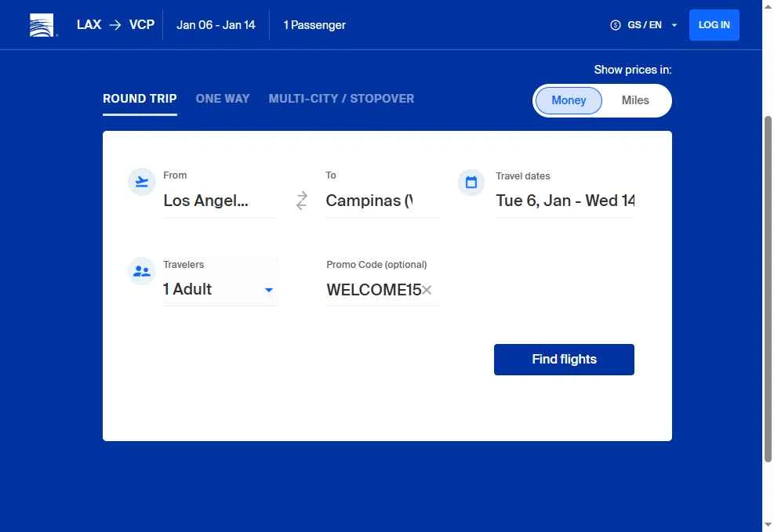774x532 pixels.
Task: Swap origin and destination arrows icon
Action: tap(302, 201)
